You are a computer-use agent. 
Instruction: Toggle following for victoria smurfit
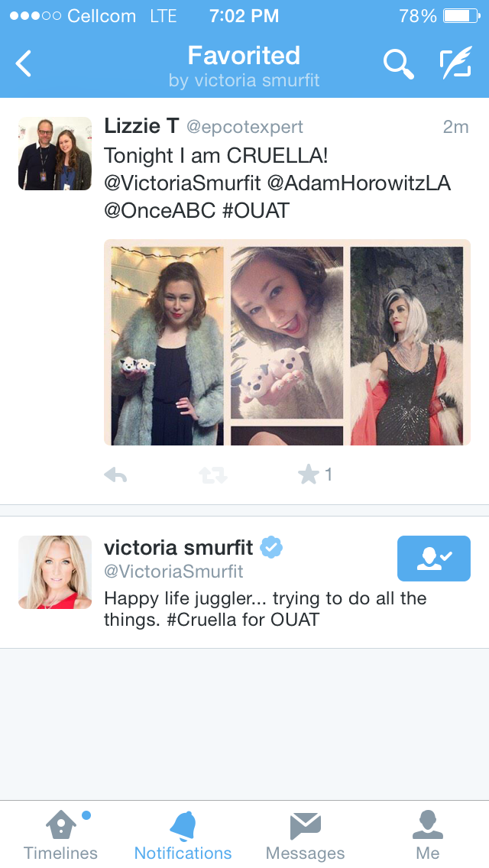pyautogui.click(x=434, y=559)
